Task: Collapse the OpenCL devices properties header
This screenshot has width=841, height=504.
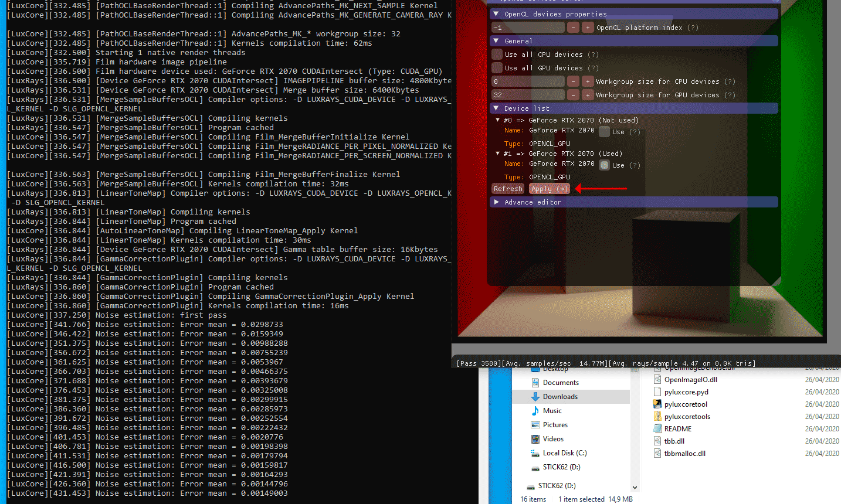Action: point(497,14)
